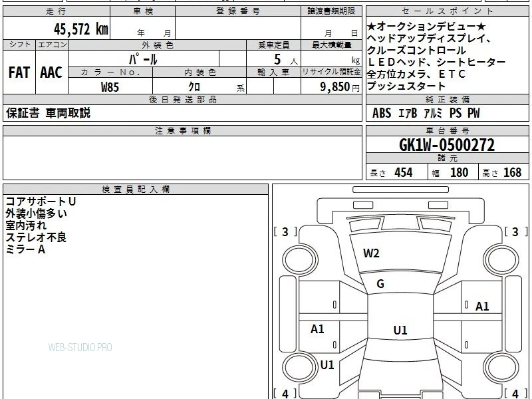Click the セールスポイント header
Image resolution: width=532 pixels, height=399 pixels.
[x=447, y=11]
